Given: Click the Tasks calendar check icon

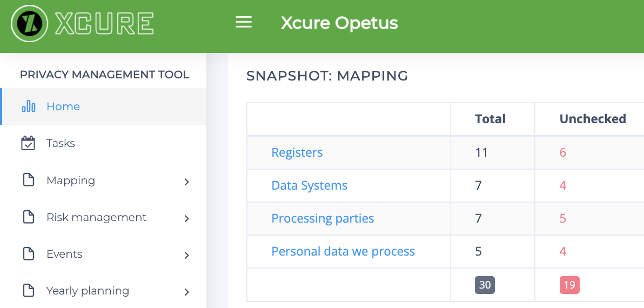Looking at the screenshot, I should pos(28,143).
